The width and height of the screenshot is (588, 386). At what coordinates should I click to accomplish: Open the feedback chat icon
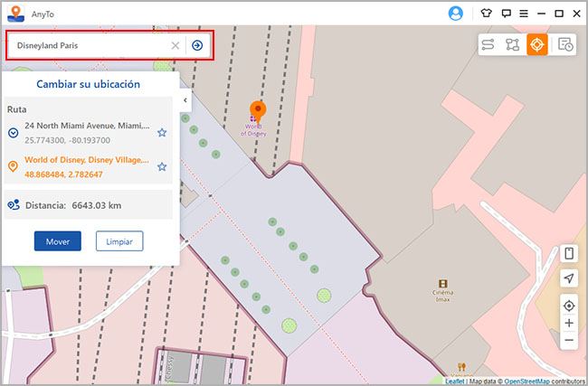[x=507, y=14]
